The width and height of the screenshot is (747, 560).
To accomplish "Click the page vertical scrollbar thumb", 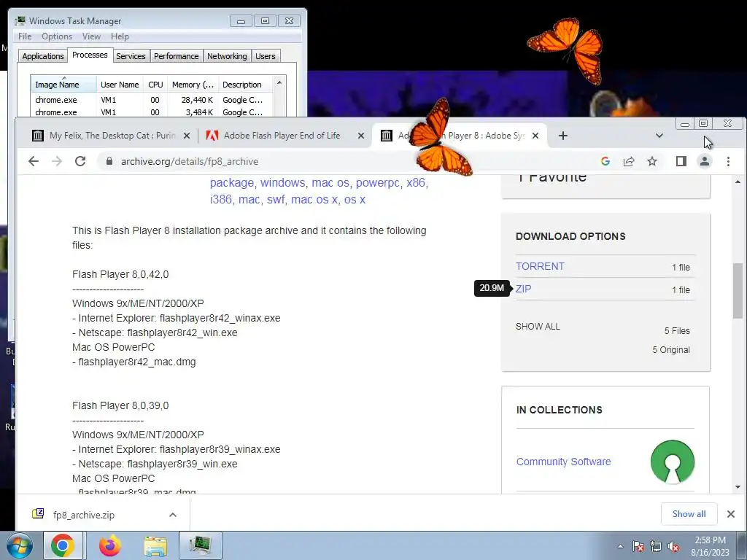I will [x=738, y=290].
